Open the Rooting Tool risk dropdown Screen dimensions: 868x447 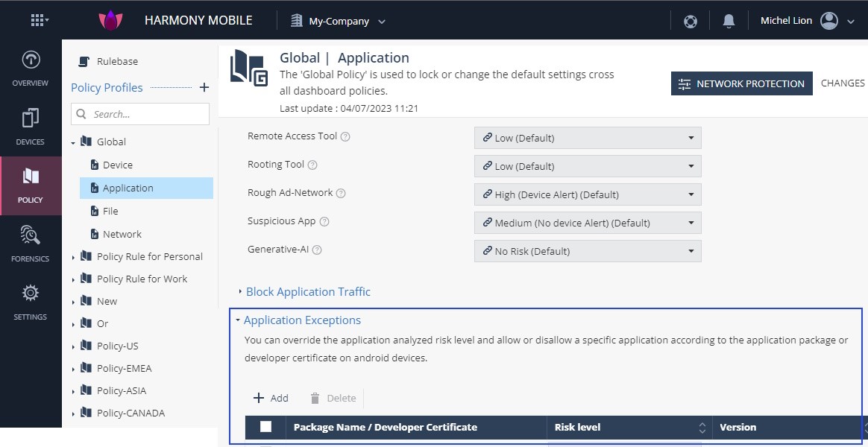pyautogui.click(x=588, y=166)
